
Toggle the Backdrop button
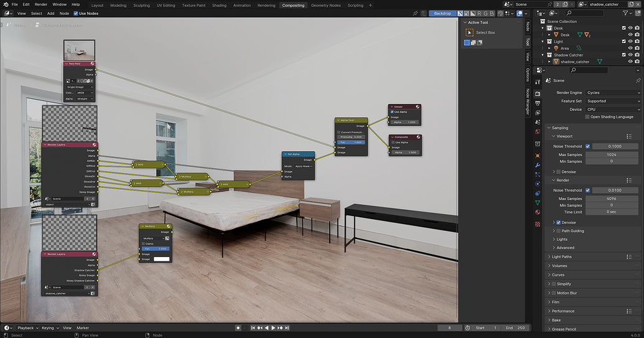click(x=442, y=14)
